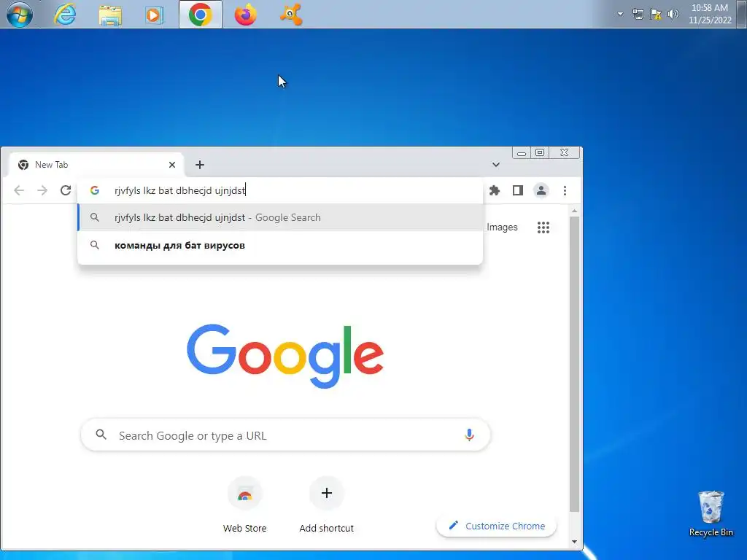747x560 pixels.
Task: Launch Firefox from the taskbar
Action: pos(245,15)
